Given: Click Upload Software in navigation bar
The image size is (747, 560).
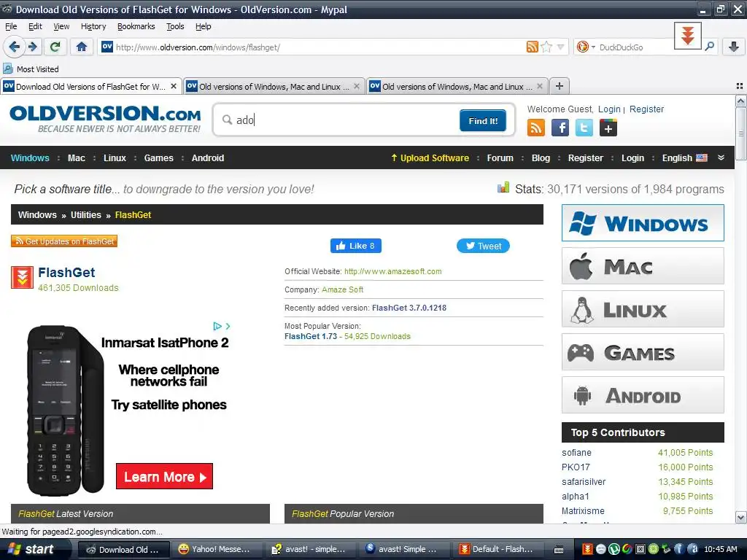Looking at the screenshot, I should (x=430, y=158).
